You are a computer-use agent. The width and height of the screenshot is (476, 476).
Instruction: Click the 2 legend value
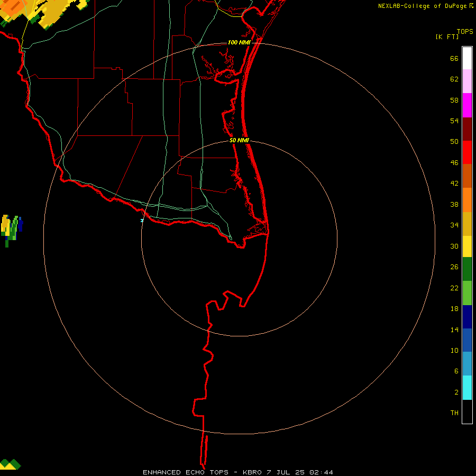click(x=456, y=392)
